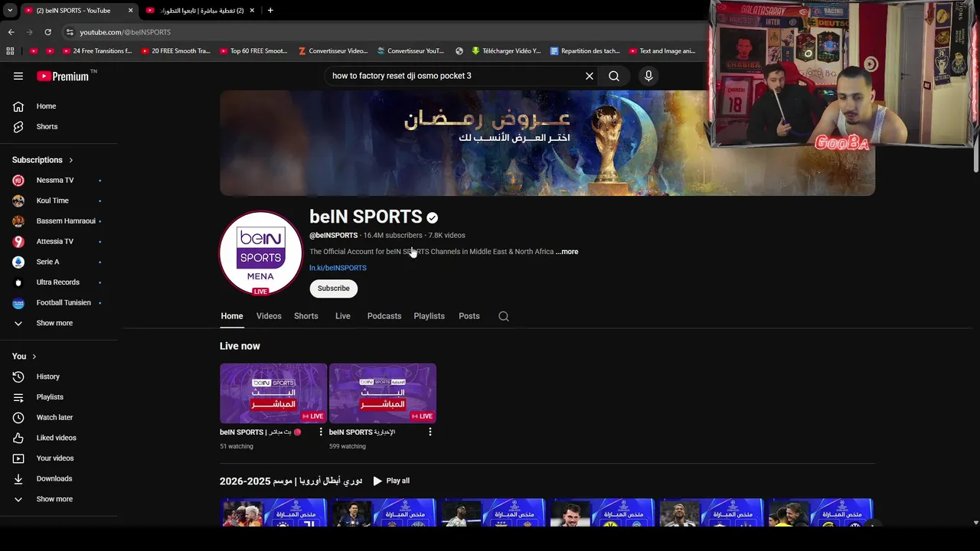Open the 2025-2026 Champions League playlist title
The image size is (980, 551).
point(291,481)
